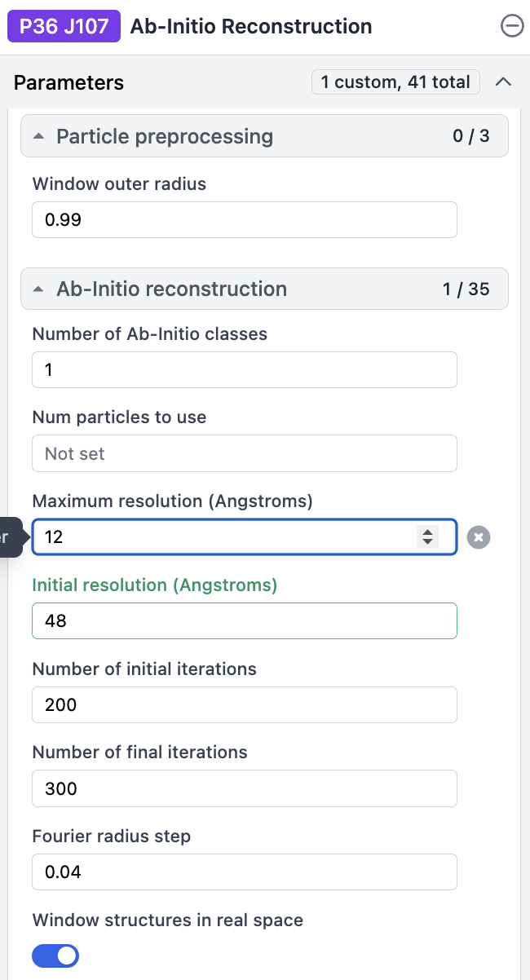Screen dimensions: 530x980
Task: Click the Fourier radius step field
Action: [x=245, y=872]
